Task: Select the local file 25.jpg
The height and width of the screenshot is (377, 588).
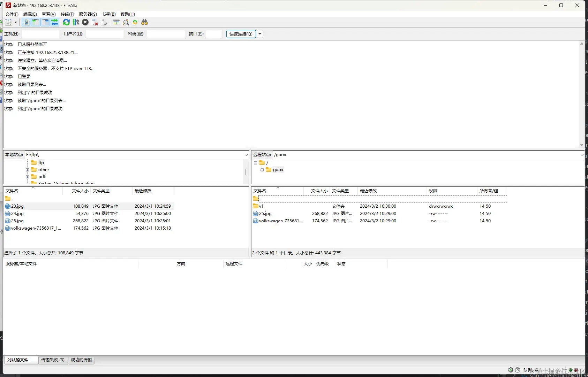Action: coord(89,221)
